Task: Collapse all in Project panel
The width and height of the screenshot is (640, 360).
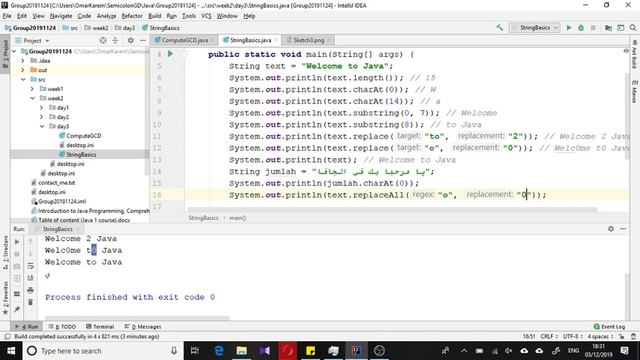Action: pos(116,40)
